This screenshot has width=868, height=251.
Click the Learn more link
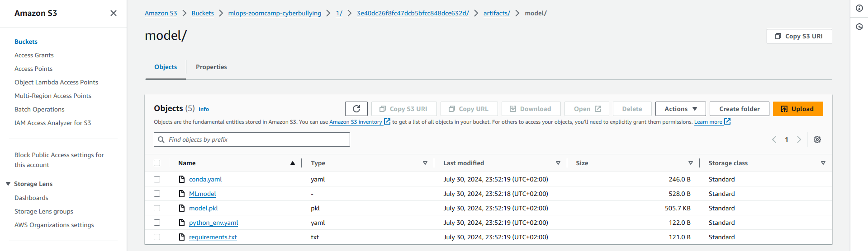click(x=708, y=122)
